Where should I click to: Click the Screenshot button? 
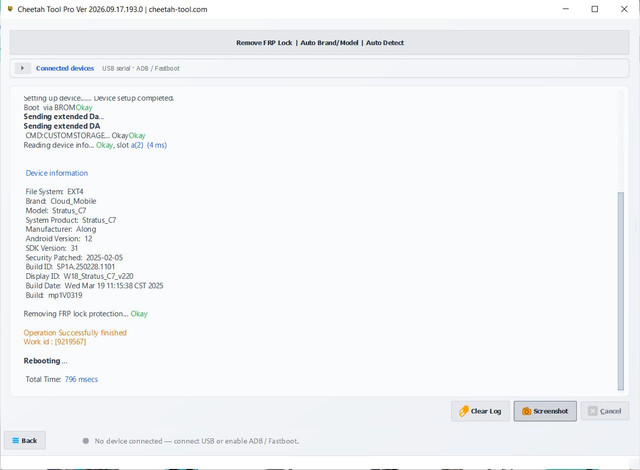[x=545, y=411]
